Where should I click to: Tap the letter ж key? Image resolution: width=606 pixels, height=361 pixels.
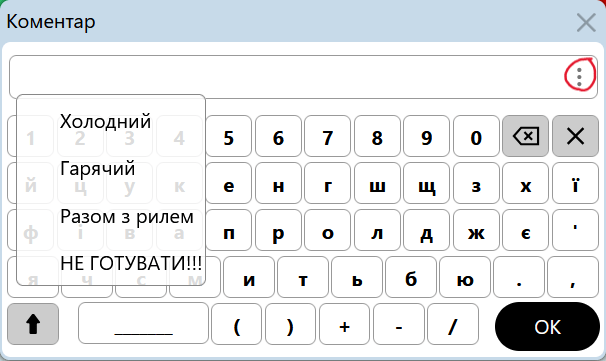coord(476,230)
